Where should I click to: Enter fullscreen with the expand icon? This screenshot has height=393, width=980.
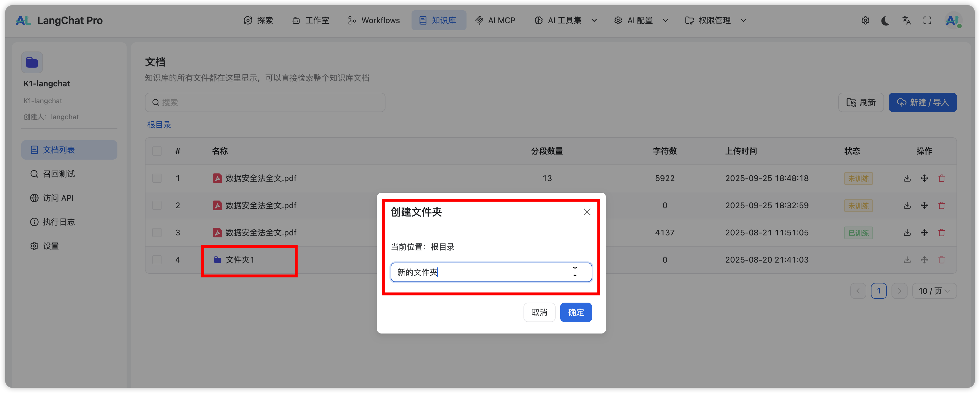click(x=927, y=21)
